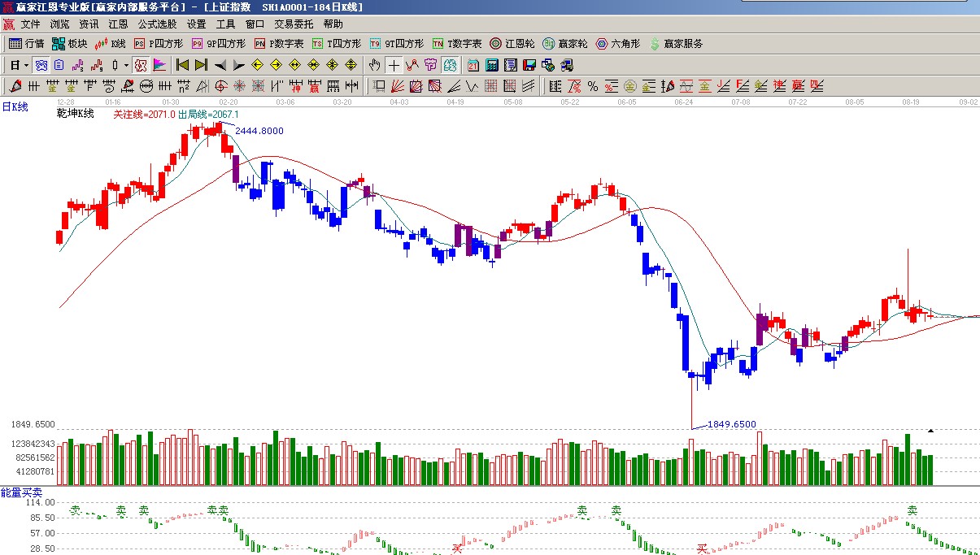Viewport: 980px width, 555px height.
Task: Click the 行情 quotes button
Action: pos(27,44)
